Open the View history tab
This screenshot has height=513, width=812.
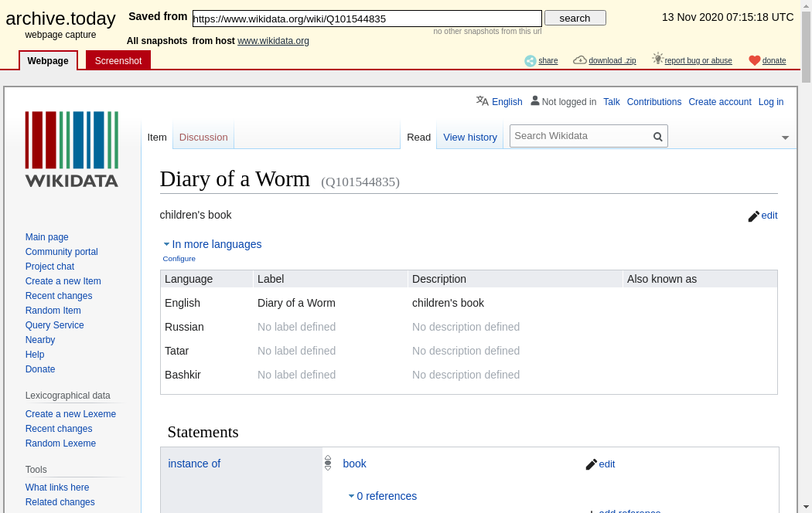(469, 137)
